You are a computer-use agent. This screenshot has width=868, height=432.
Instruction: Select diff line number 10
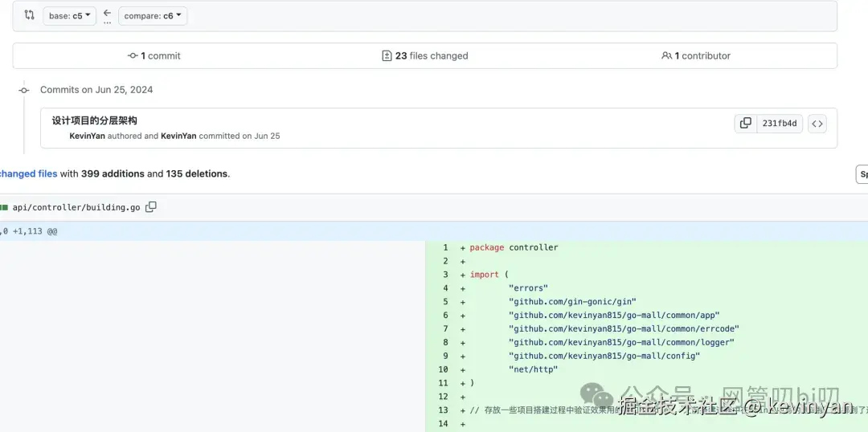pyautogui.click(x=443, y=369)
